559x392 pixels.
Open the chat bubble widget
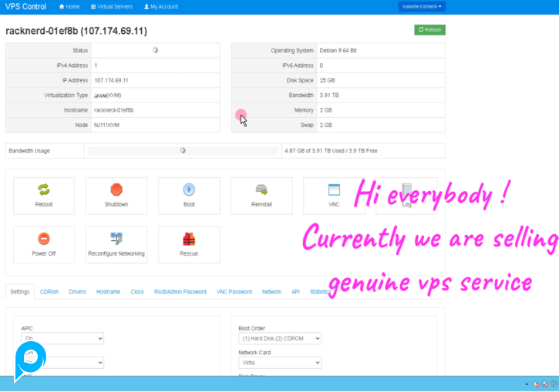30,357
